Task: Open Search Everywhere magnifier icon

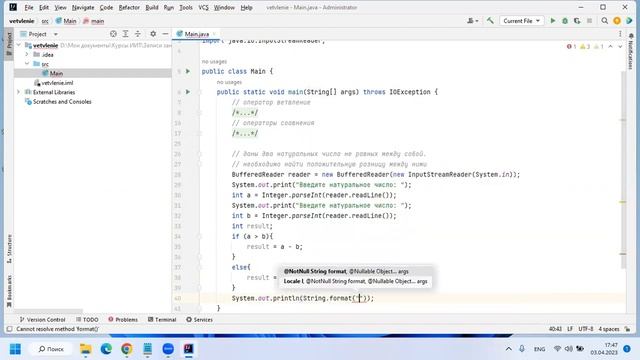Action: [604, 21]
